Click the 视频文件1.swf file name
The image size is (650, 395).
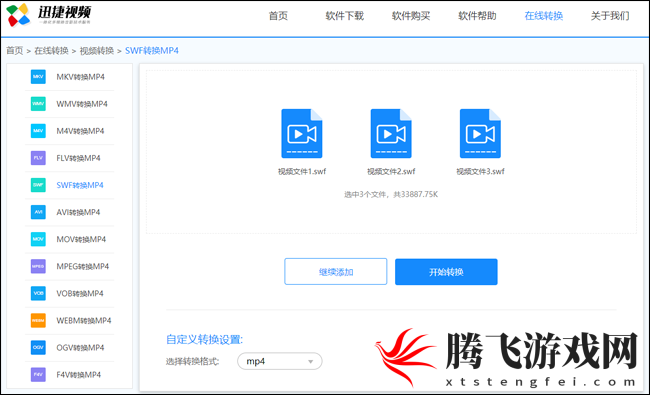tap(302, 171)
